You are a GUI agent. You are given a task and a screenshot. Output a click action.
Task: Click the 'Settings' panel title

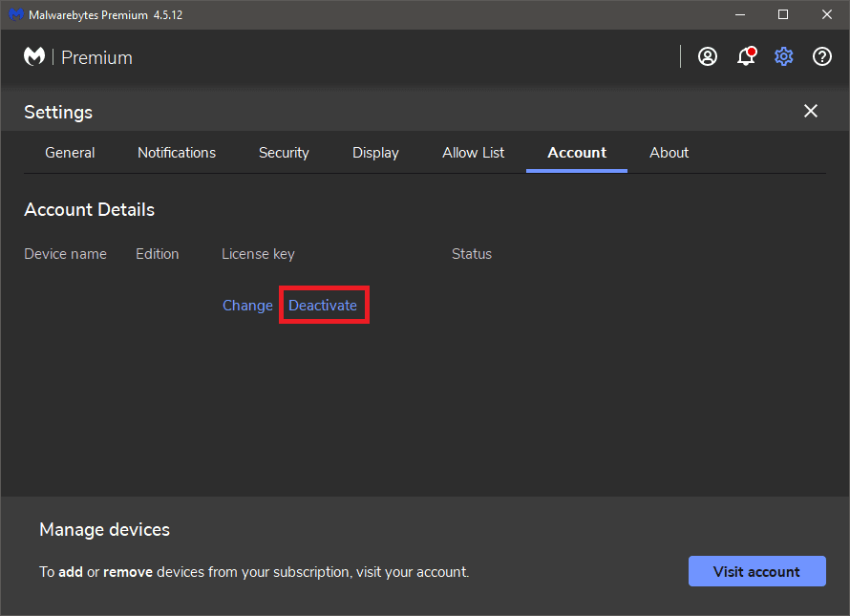pyautogui.click(x=58, y=113)
